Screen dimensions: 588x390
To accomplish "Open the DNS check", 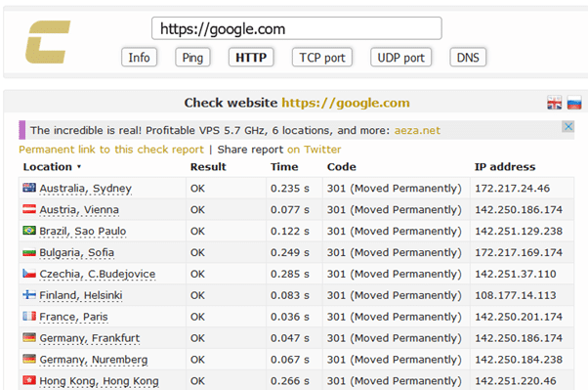I will 468,58.
